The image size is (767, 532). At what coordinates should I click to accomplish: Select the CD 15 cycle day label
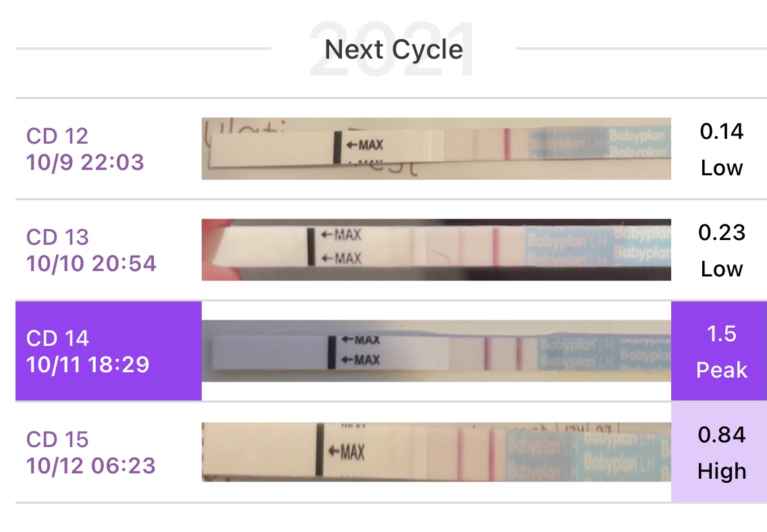tap(57, 439)
